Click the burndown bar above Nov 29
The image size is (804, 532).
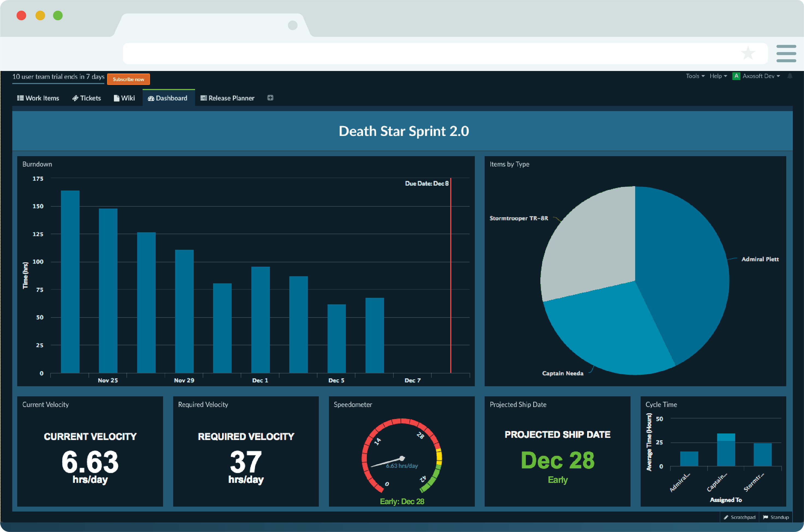(x=184, y=311)
